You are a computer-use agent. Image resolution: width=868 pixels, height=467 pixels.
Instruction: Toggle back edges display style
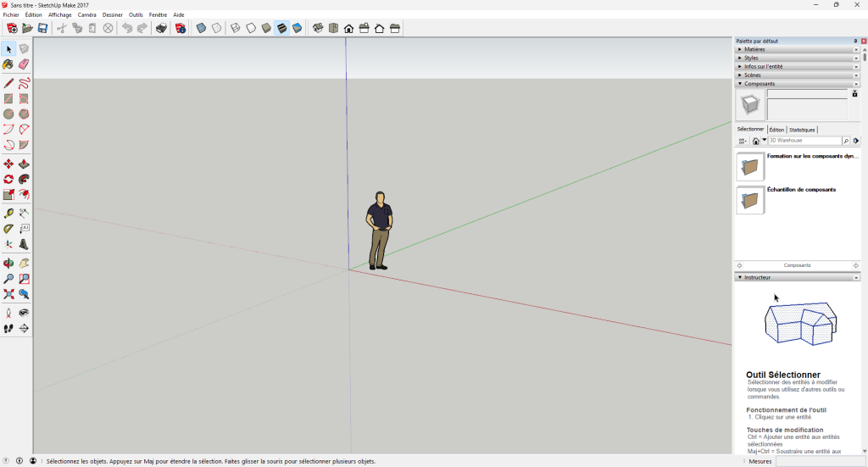(216, 28)
